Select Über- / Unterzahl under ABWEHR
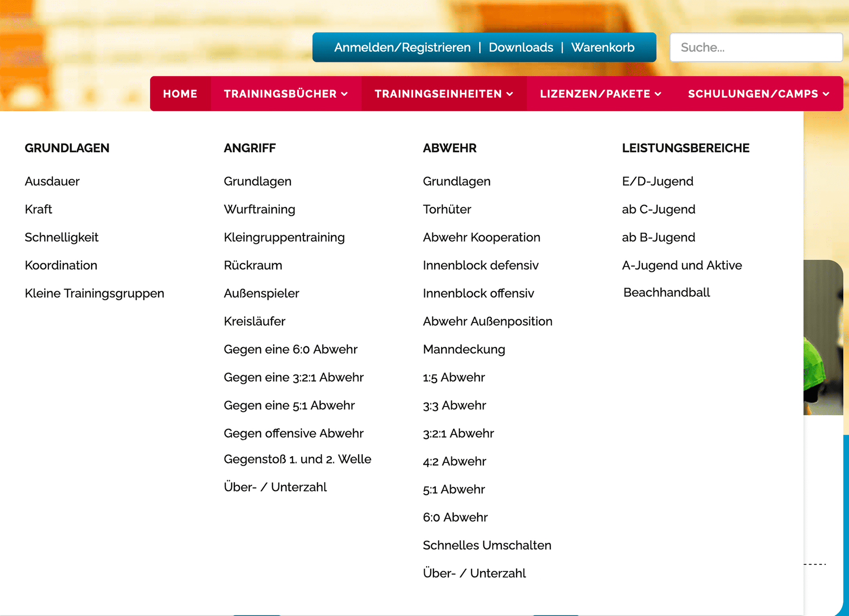The width and height of the screenshot is (849, 616). point(474,573)
